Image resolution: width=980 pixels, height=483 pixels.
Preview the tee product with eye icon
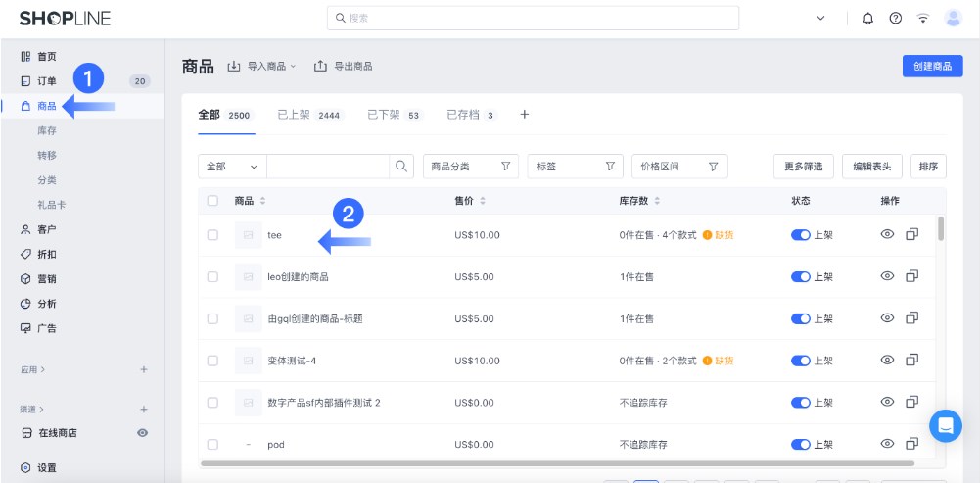(888, 235)
